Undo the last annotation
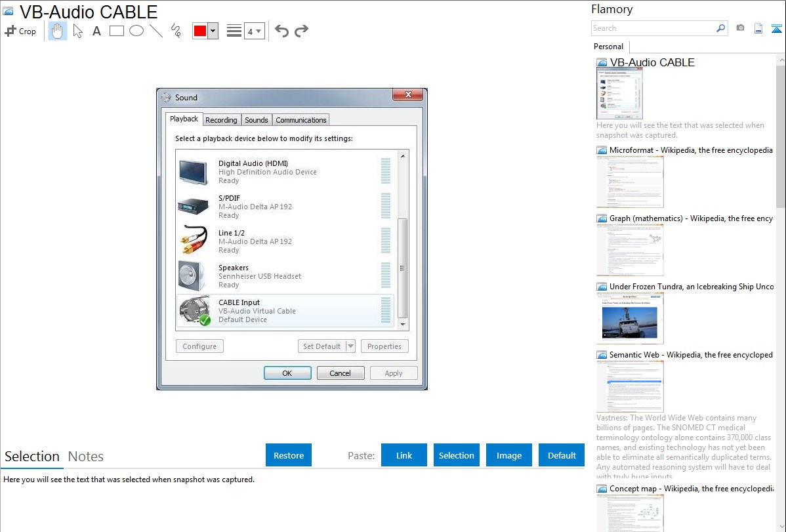The height and width of the screenshot is (532, 786). 281,31
